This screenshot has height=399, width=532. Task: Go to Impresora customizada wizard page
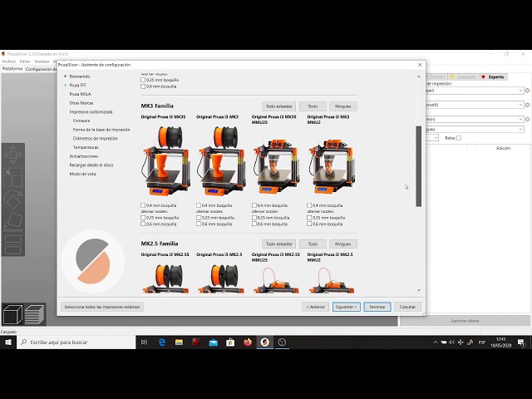pos(91,111)
